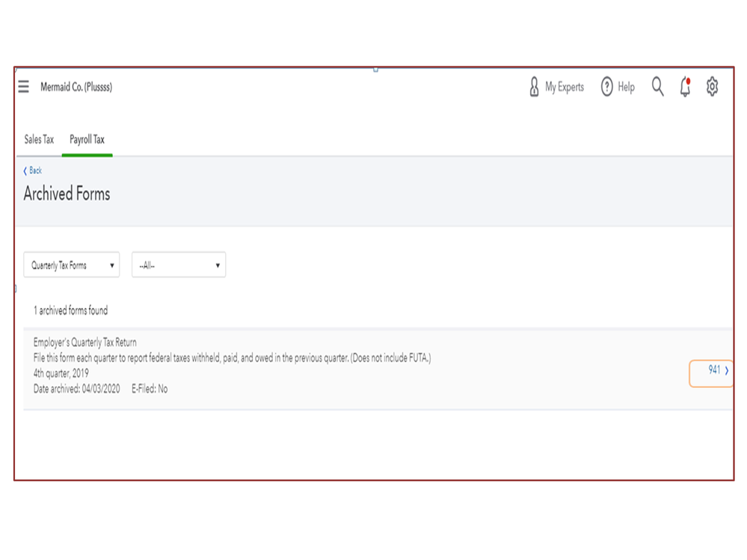Open notifications via the bell icon
The image size is (747, 560).
pyautogui.click(x=685, y=87)
